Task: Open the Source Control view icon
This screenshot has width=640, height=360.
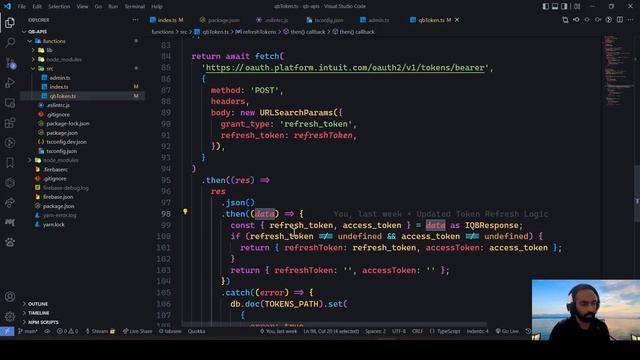Action: point(10,62)
